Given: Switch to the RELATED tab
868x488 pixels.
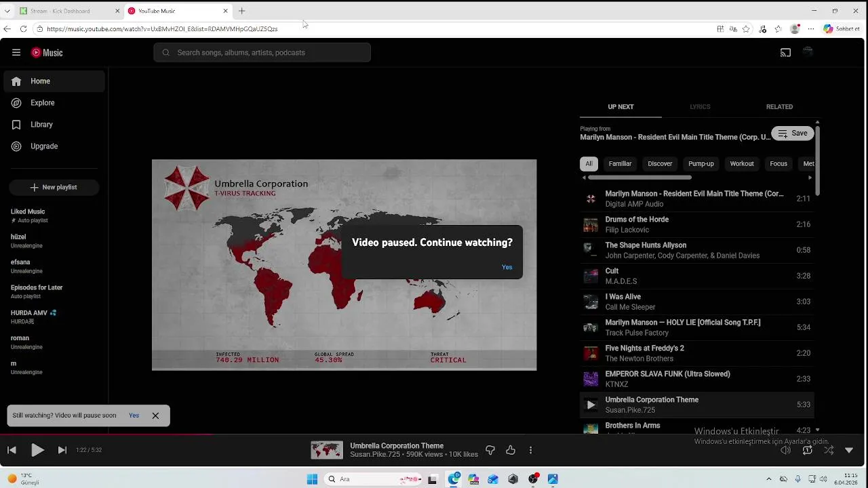Looking at the screenshot, I should point(779,107).
